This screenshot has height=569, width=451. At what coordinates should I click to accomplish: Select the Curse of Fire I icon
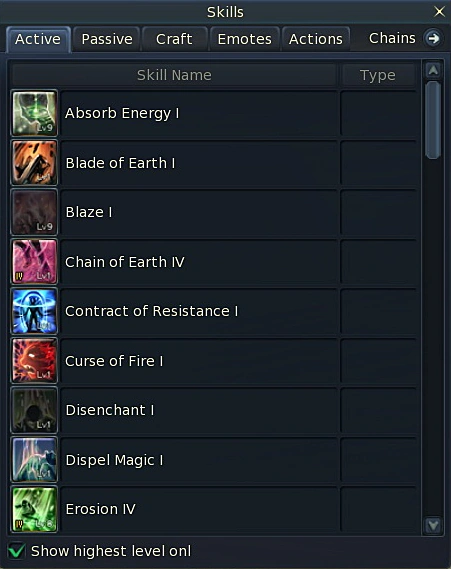pos(34,361)
